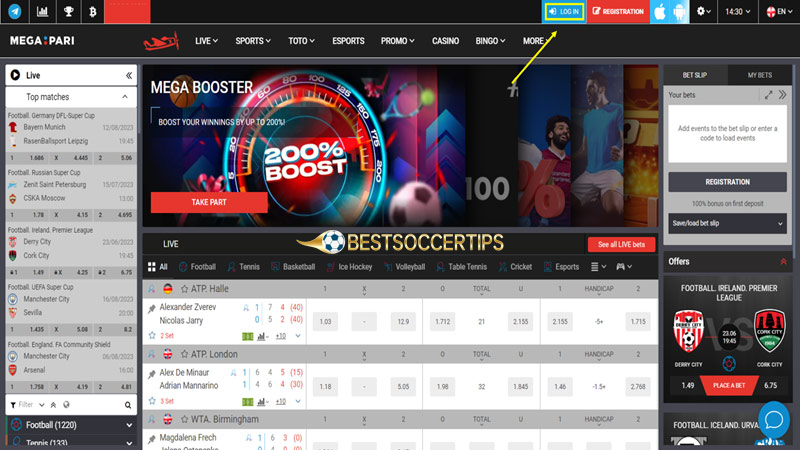This screenshot has width=800, height=450.
Task: Click REGISTRATION button in bet slip
Action: coord(728,182)
